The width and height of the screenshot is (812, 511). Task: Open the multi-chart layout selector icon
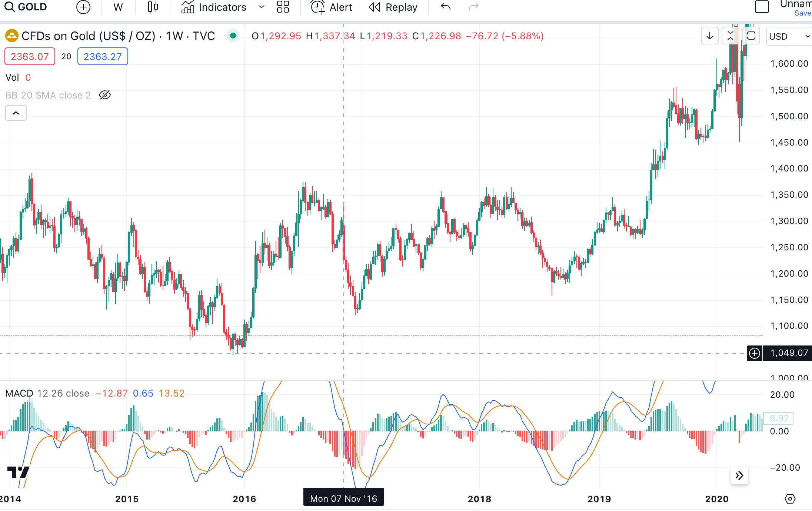pyautogui.click(x=283, y=7)
